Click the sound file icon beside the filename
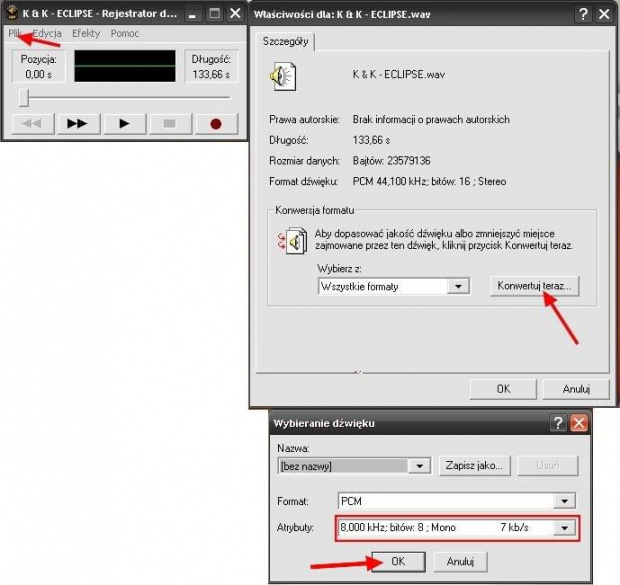The width and height of the screenshot is (620, 585). (x=282, y=76)
